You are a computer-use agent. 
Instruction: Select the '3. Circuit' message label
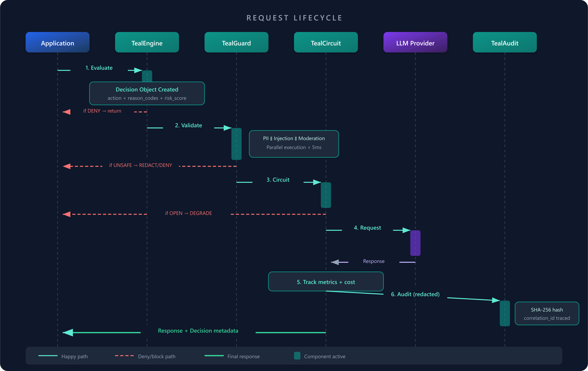pyautogui.click(x=278, y=180)
